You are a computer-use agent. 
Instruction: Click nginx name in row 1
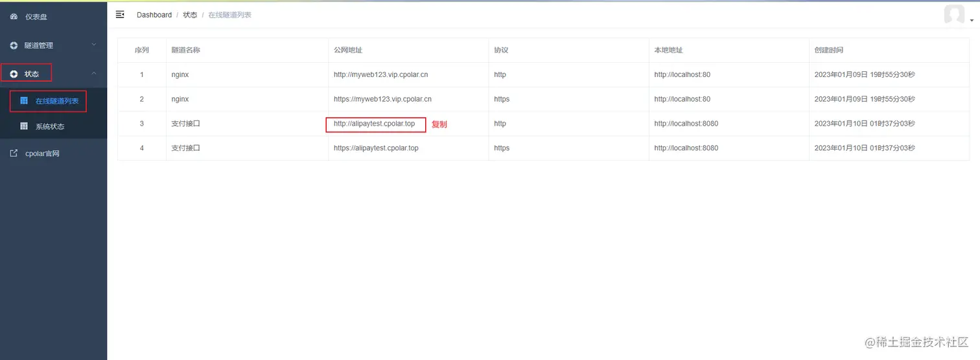[180, 74]
